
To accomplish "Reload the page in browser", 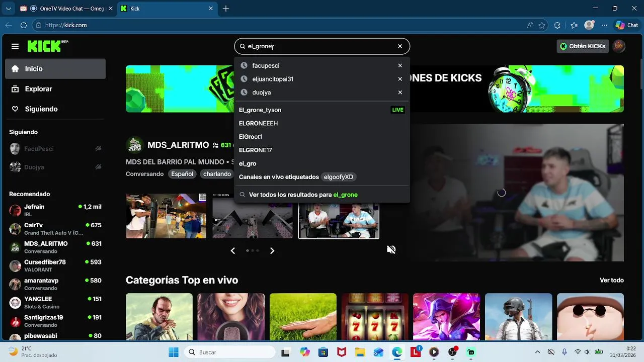I will point(24,25).
